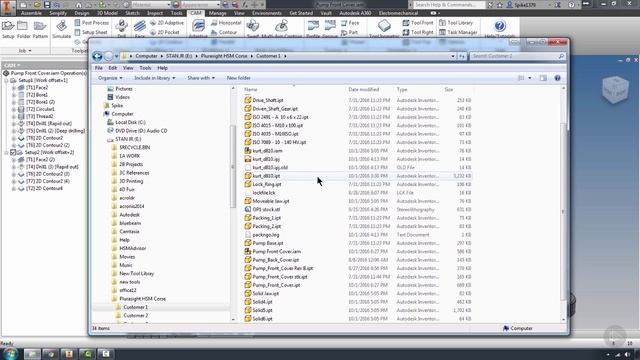Image resolution: width=640 pixels, height=360 pixels.
Task: Click Customer 1 in the address bar
Action: (268, 56)
